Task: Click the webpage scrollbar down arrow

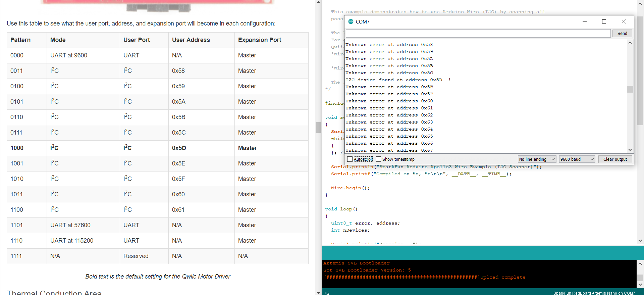Action: point(318,293)
